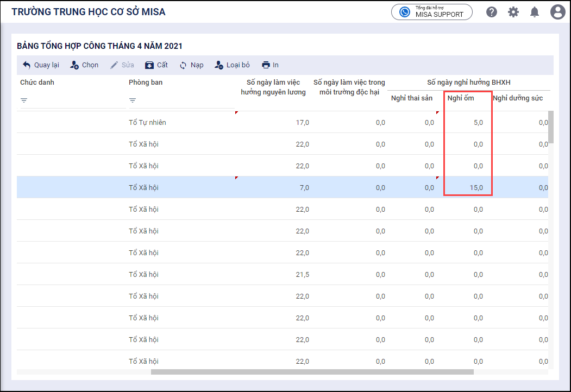Click the Chọn add-person icon
The height and width of the screenshot is (392, 571).
[x=74, y=65]
